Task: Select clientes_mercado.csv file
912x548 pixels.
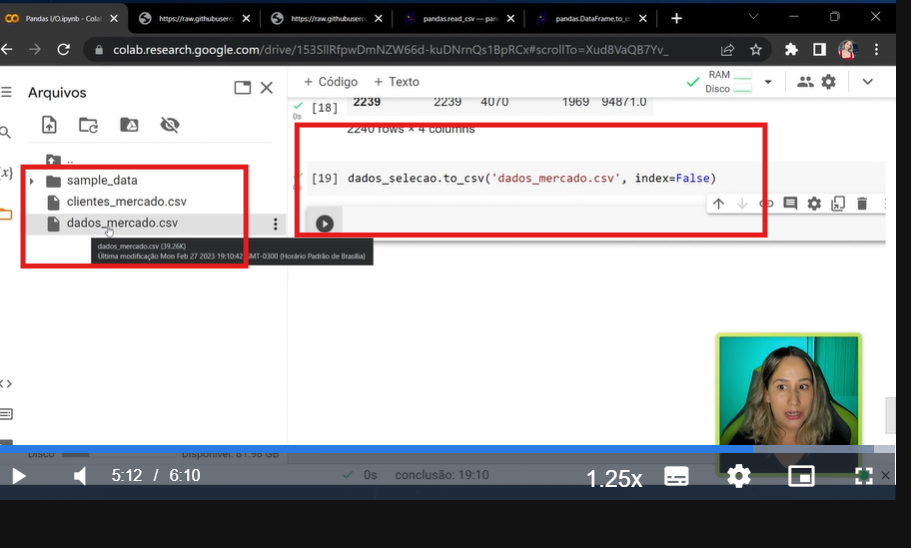Action: coord(126,202)
